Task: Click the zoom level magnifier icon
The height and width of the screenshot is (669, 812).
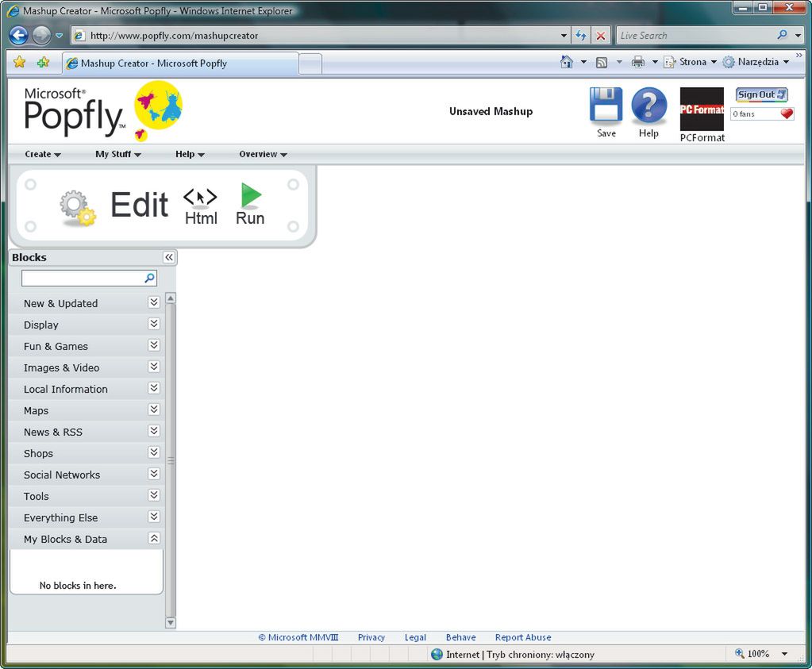Action: click(x=740, y=653)
